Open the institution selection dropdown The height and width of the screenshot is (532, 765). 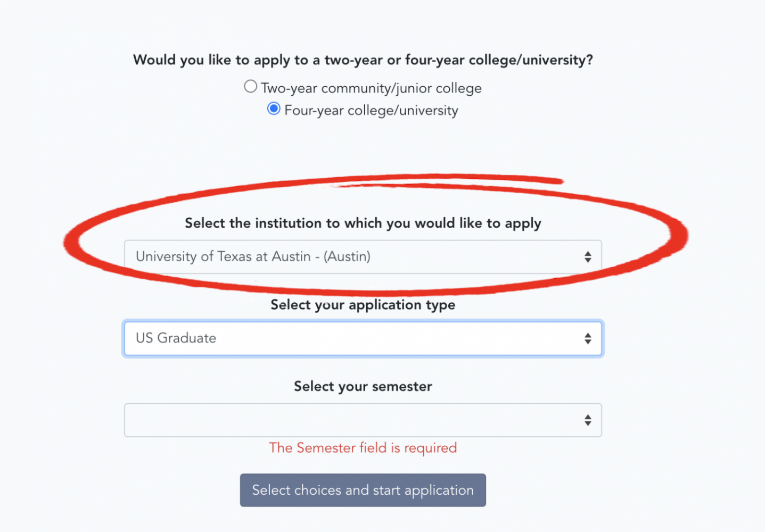point(363,256)
